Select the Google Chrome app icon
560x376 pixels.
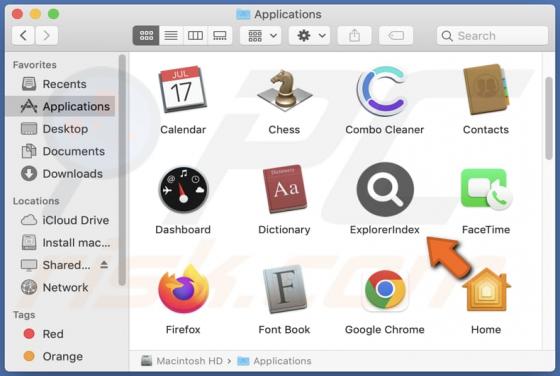[x=385, y=290]
